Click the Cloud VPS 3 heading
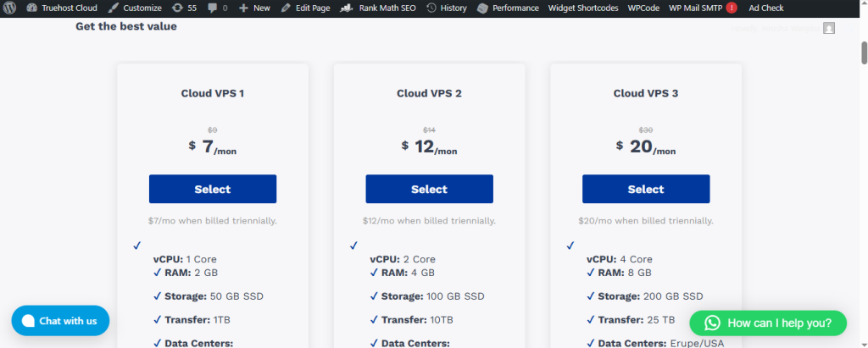Image resolution: width=868 pixels, height=348 pixels. 646,93
